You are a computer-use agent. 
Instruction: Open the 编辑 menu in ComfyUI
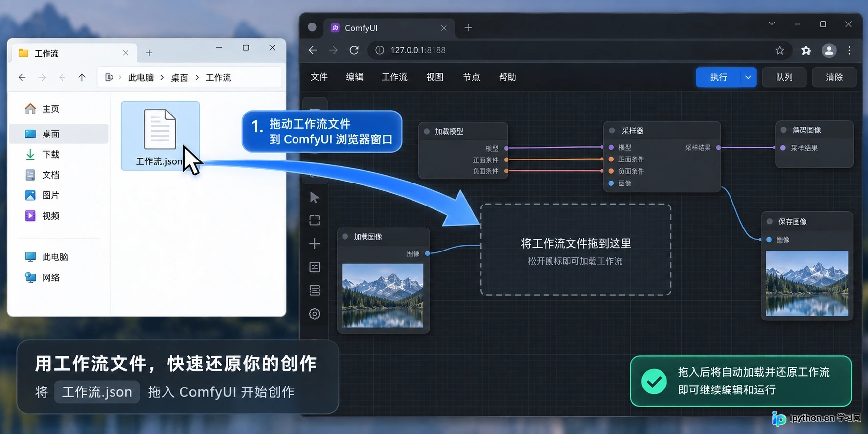(x=355, y=77)
